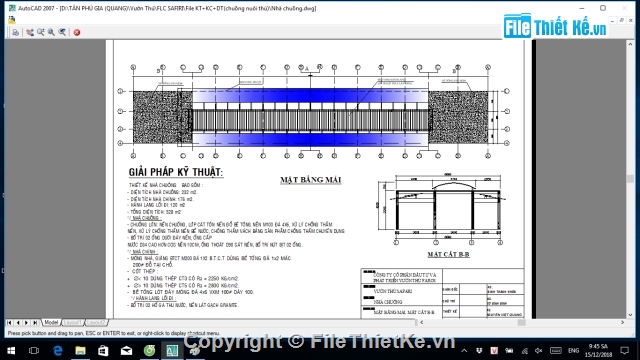Open the Layout1 tab
The width and height of the screenshot is (640, 360).
click(x=73, y=322)
